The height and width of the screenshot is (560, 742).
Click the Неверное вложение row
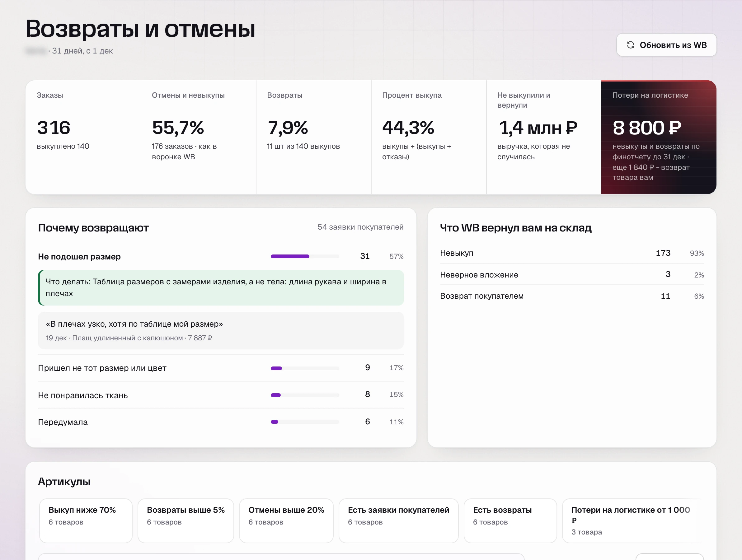tap(572, 275)
